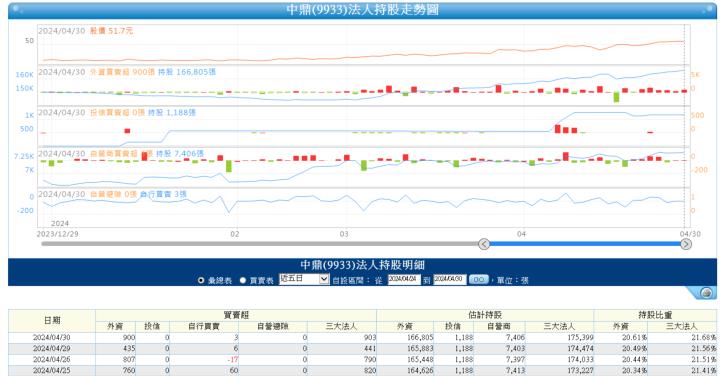
Task: Click the foreign net buy value 435
Action: tap(129, 348)
